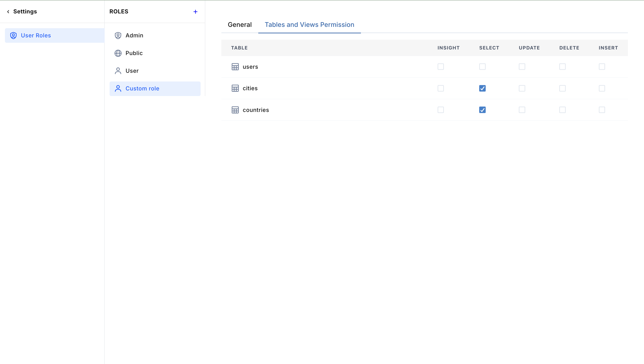Enable DELETE permission for countries
644x364 pixels.
tap(562, 110)
